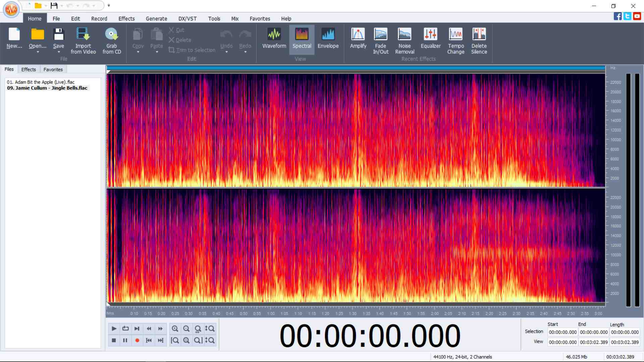Click the Import from Video icon
This screenshot has height=362, width=644.
coord(83,41)
